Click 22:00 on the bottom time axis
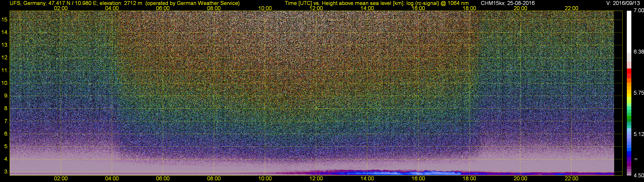The width and height of the screenshot is (644, 182). pos(571,179)
